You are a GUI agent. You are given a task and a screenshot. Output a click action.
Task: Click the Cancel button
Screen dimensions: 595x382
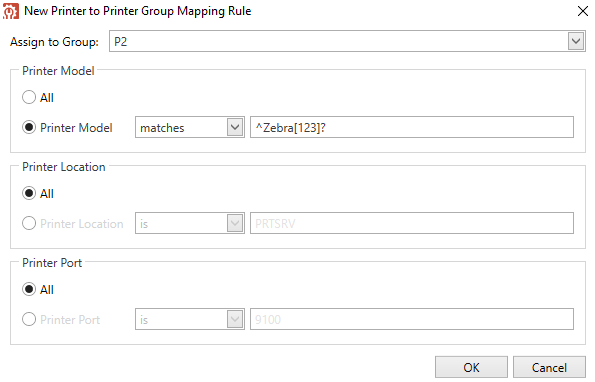coord(549,367)
